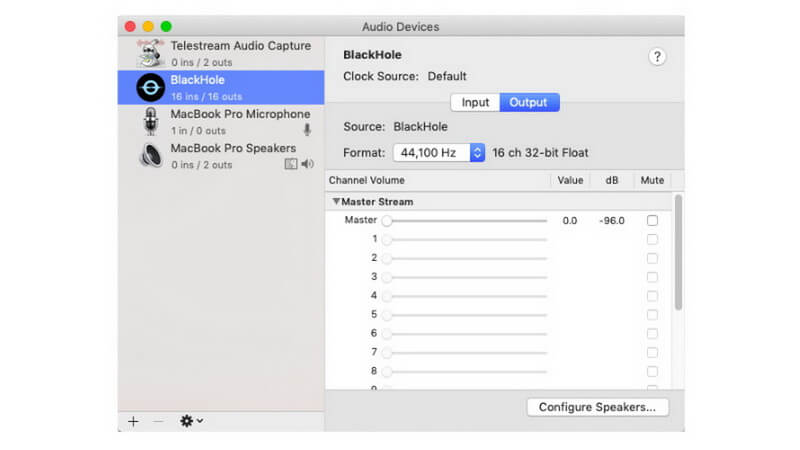Viewport: 800px width, 450px height.
Task: Toggle mute checkbox for channel 1
Action: 652,239
